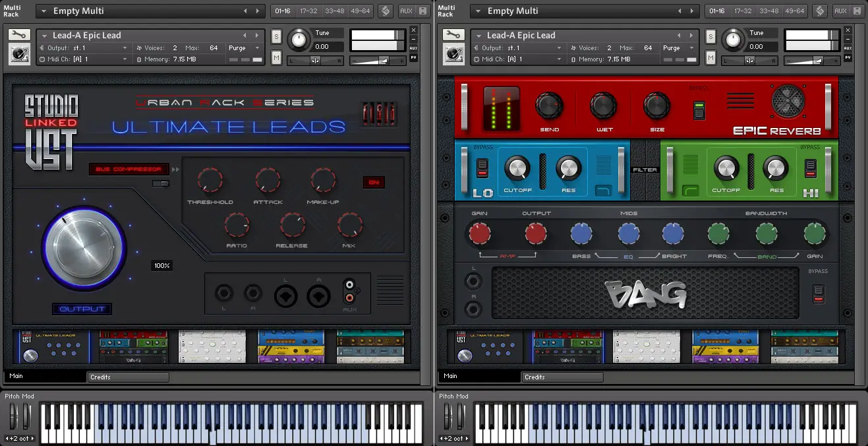The image size is (868, 446).
Task: Select 01-16 page in right window
Action: (x=717, y=11)
